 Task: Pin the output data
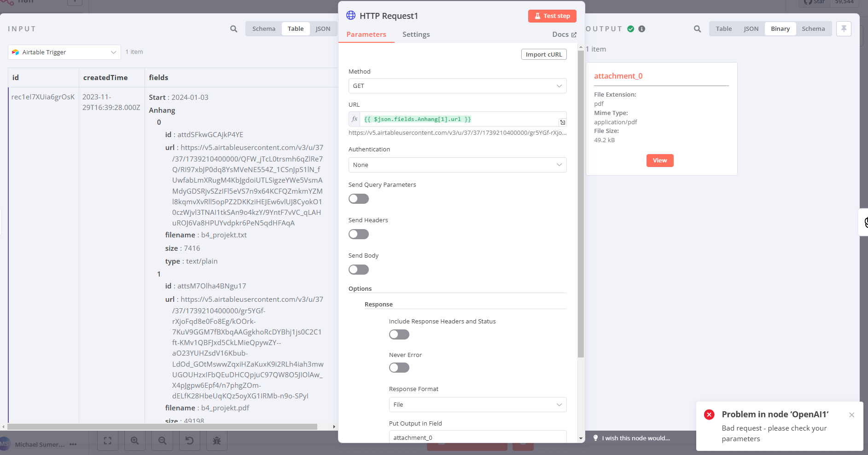click(844, 29)
